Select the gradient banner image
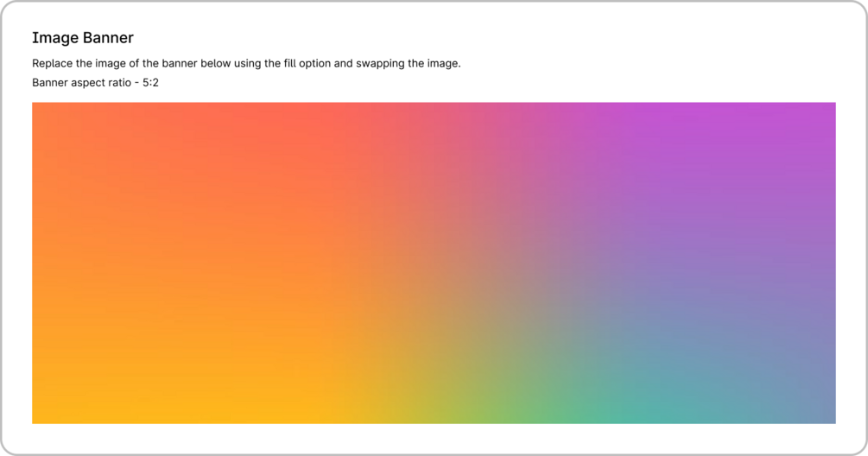Viewport: 868px width, 456px height. pos(434,263)
